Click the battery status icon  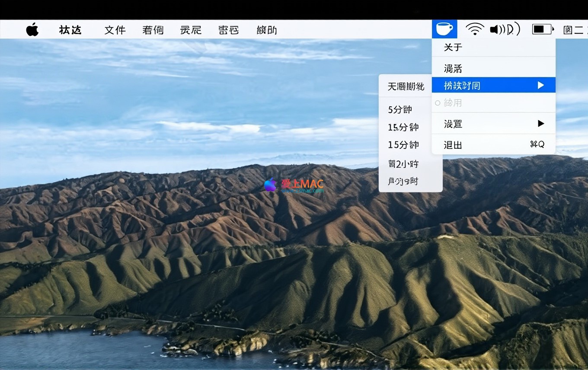click(x=543, y=29)
